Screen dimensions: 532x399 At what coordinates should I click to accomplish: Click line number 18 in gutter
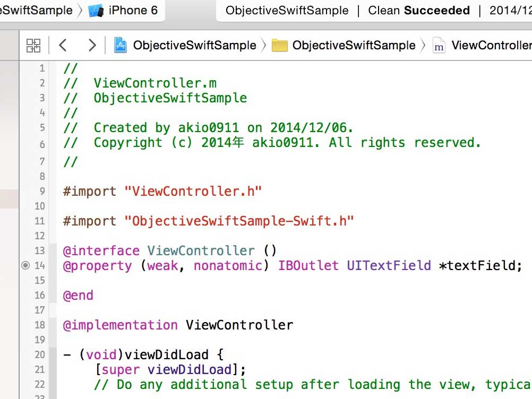40,325
